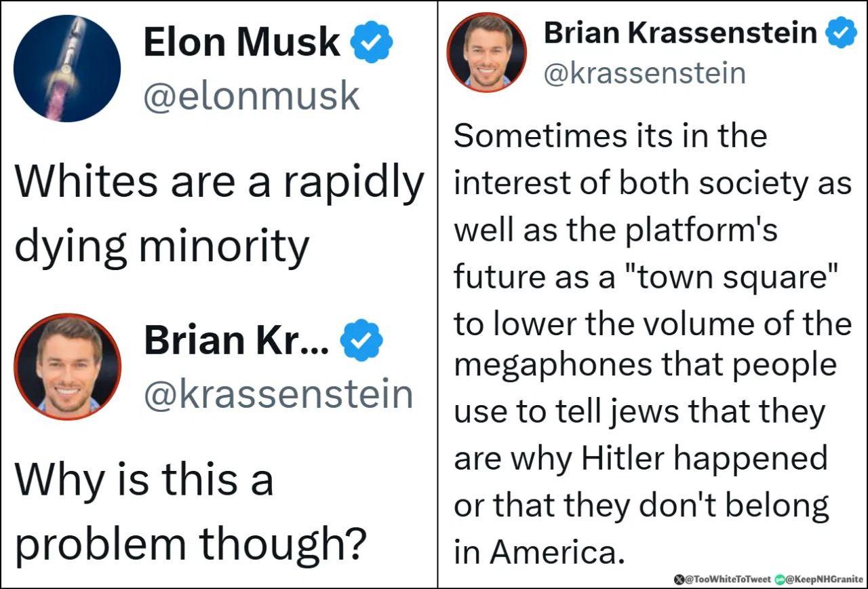Click the verified badge beside Elon Musk
The width and height of the screenshot is (868, 589).
(371, 41)
